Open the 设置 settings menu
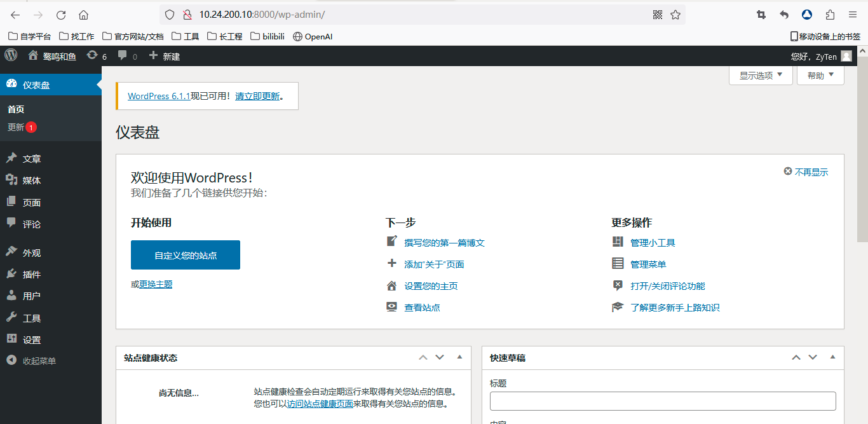Viewport: 868px width, 424px height. point(51,339)
